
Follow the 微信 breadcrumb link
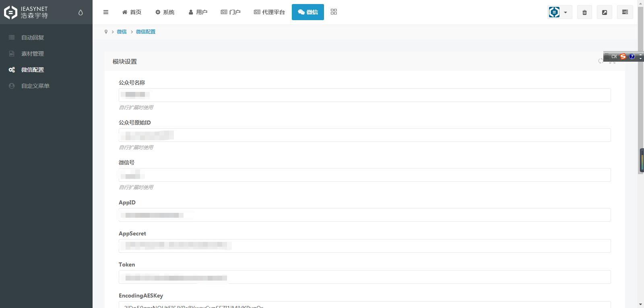(122, 32)
